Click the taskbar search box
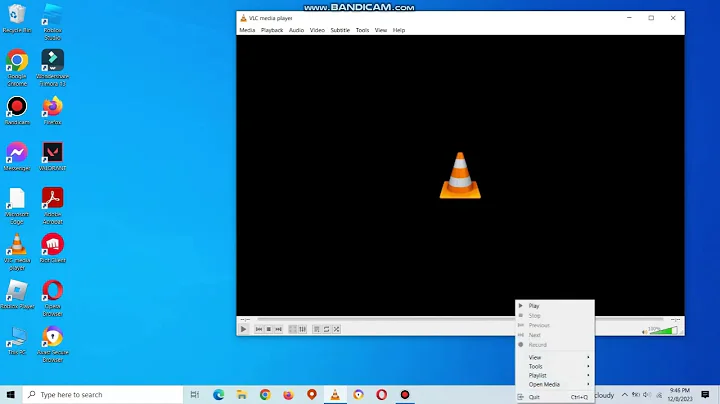Viewport: 720px width, 404px height. coord(103,395)
